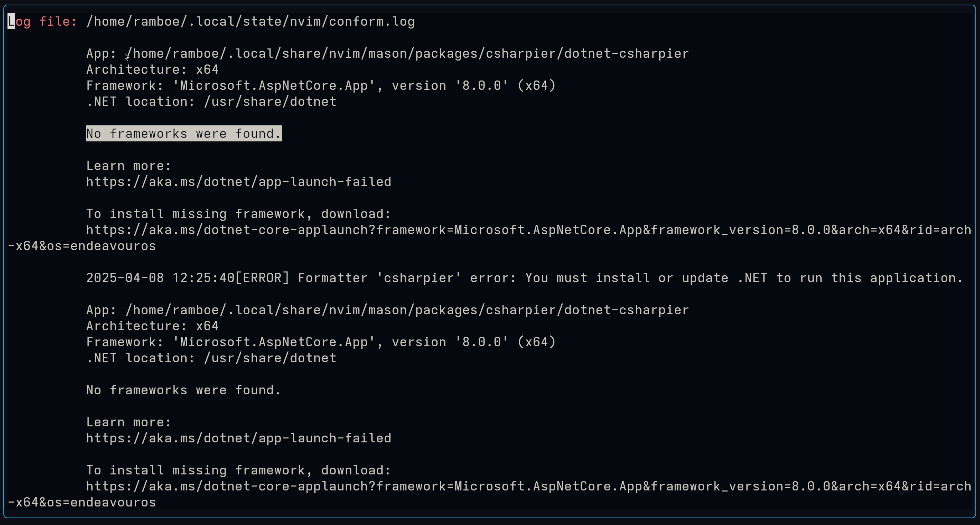980x525 pixels.
Task: Click the highlighted "No frameworks were found." line
Action: (184, 134)
